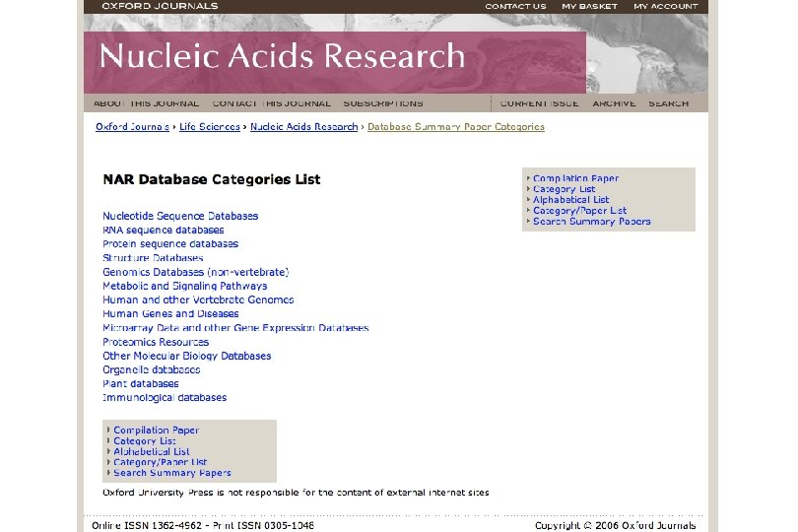Open Human and other Vertebrate Genomes link
Screen dimensions: 798x532
click(198, 299)
